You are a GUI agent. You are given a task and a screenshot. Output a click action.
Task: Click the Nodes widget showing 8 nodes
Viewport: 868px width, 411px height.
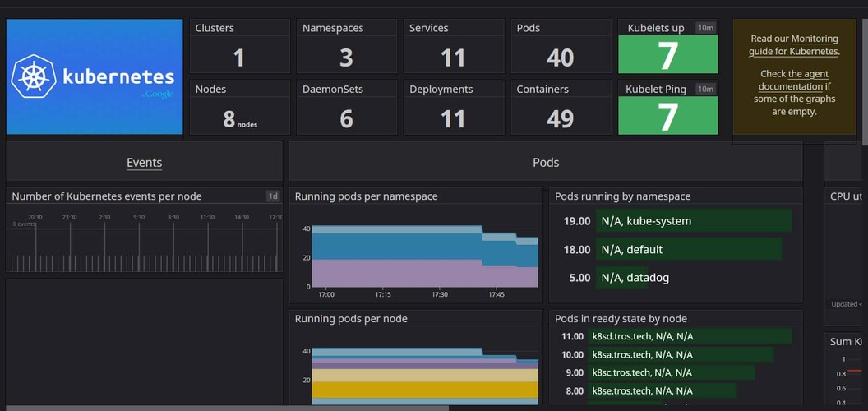pos(240,108)
